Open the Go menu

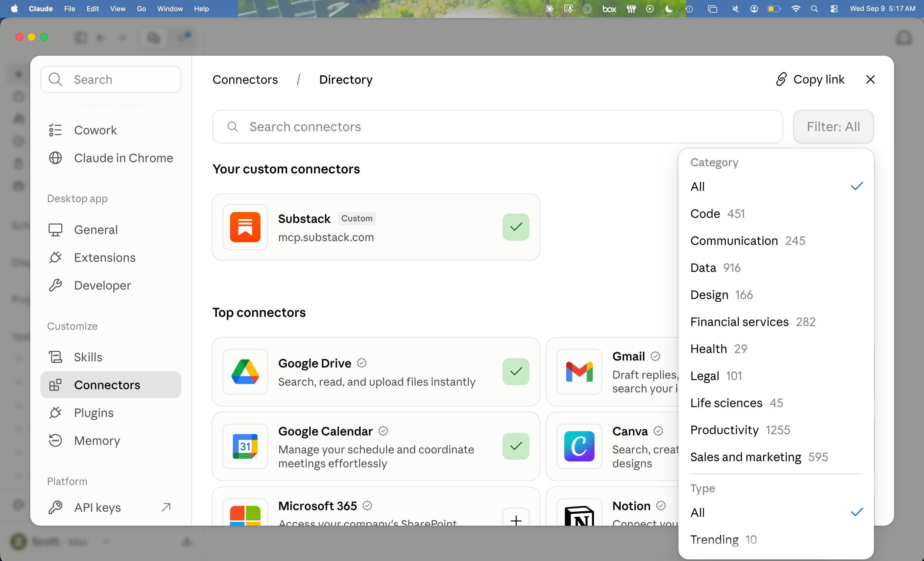tap(141, 9)
